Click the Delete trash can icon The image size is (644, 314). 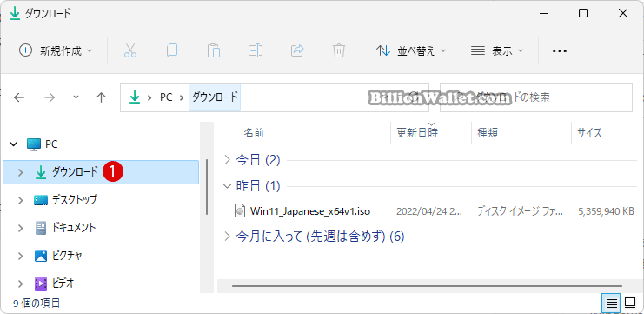point(338,51)
